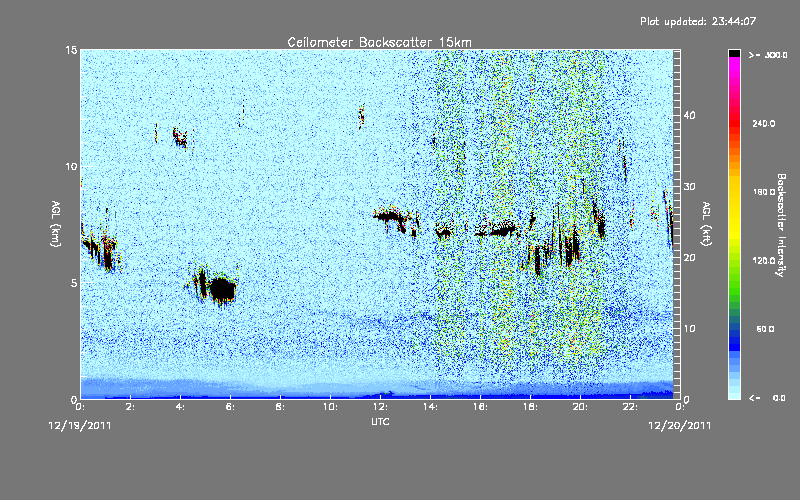
Task: Pick the red segment of the colorbar
Action: pos(734,122)
